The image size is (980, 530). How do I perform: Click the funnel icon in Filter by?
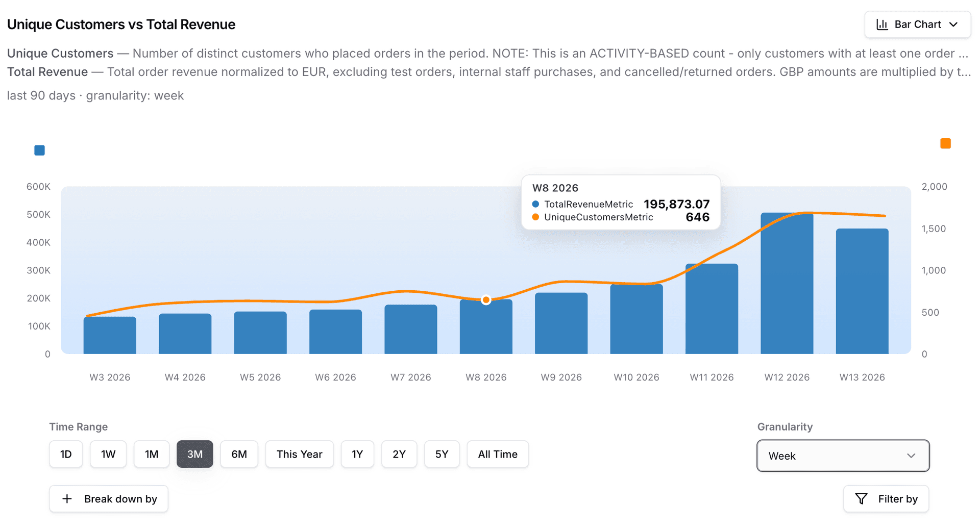tap(861, 499)
